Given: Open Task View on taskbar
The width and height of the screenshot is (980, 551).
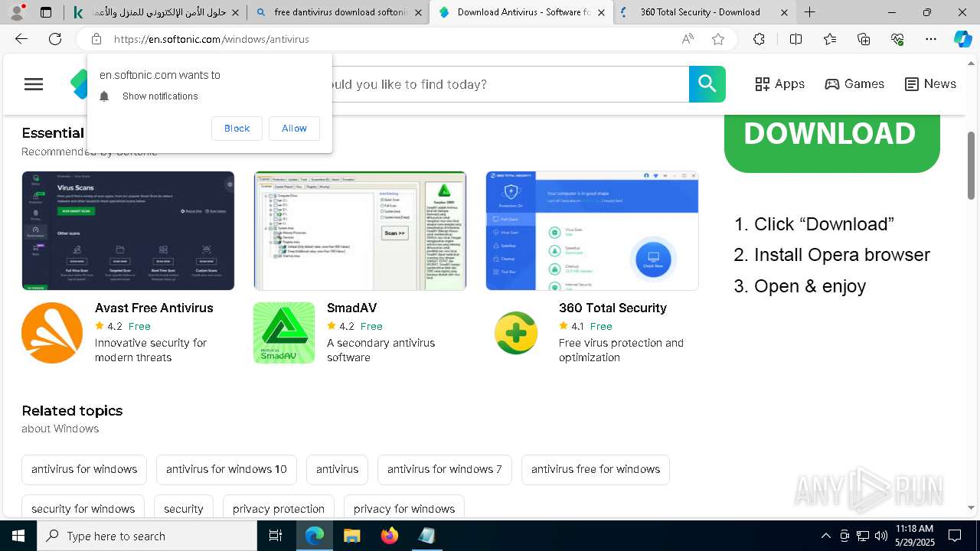Looking at the screenshot, I should tap(276, 536).
